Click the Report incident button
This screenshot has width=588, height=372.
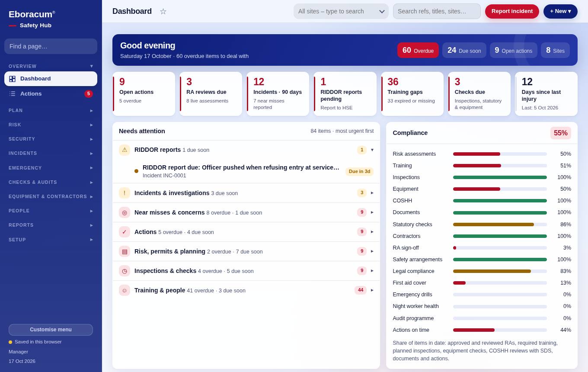pos(512,11)
